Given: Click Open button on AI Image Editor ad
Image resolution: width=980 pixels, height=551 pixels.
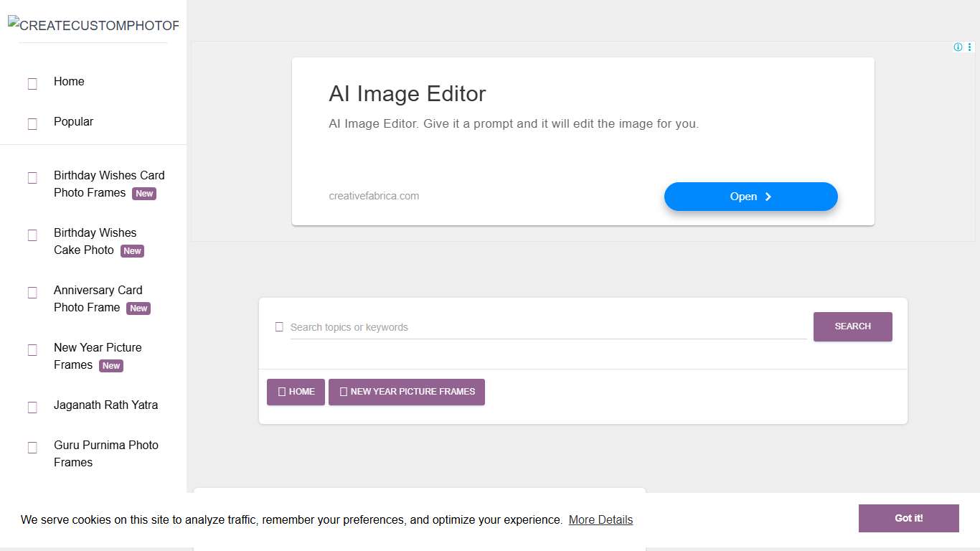Looking at the screenshot, I should point(750,197).
